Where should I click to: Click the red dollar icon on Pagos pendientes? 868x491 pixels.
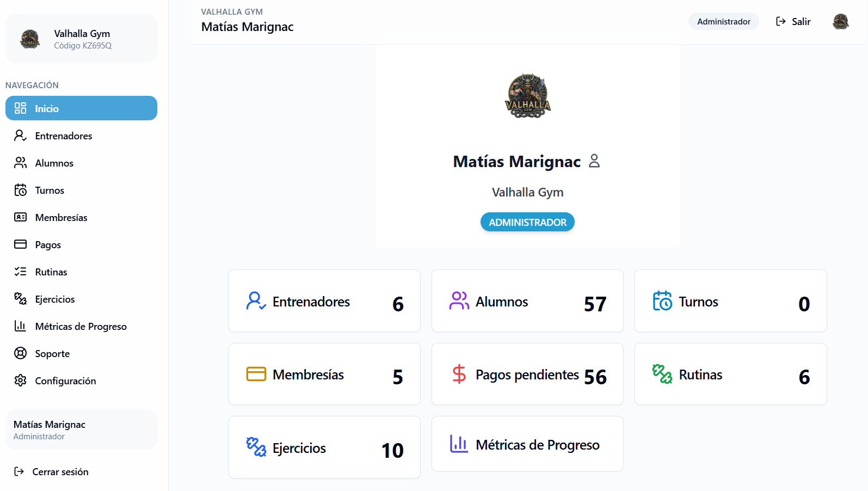(459, 375)
